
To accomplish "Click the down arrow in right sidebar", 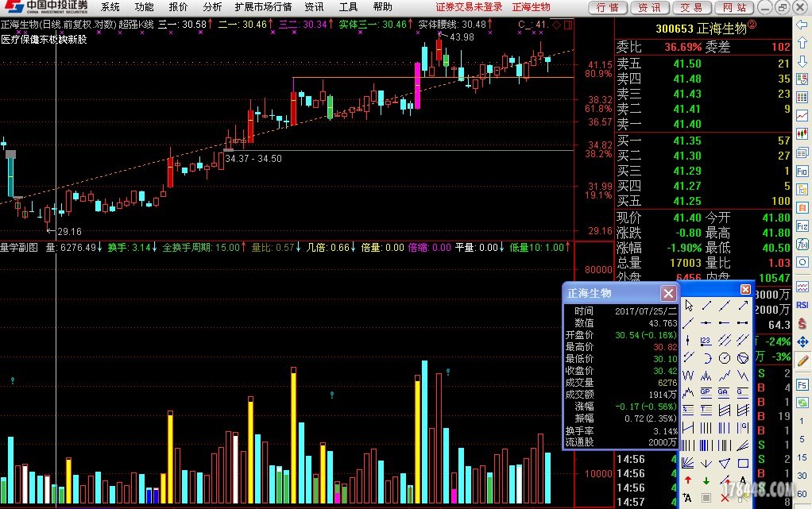I will tap(802, 61).
